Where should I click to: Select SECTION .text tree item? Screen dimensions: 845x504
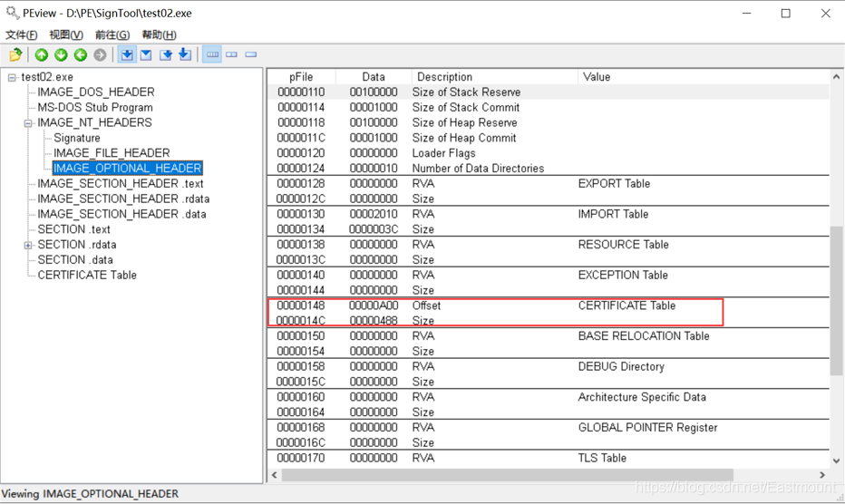pyautogui.click(x=73, y=229)
